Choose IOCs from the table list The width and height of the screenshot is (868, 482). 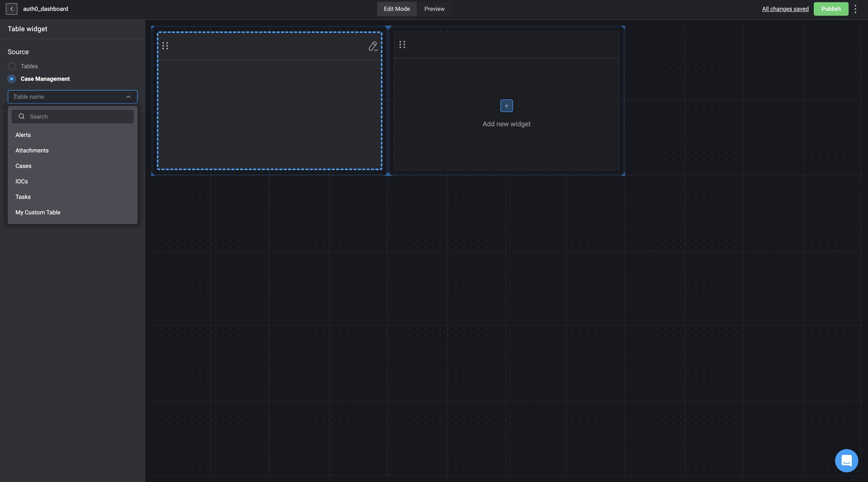tap(72, 181)
